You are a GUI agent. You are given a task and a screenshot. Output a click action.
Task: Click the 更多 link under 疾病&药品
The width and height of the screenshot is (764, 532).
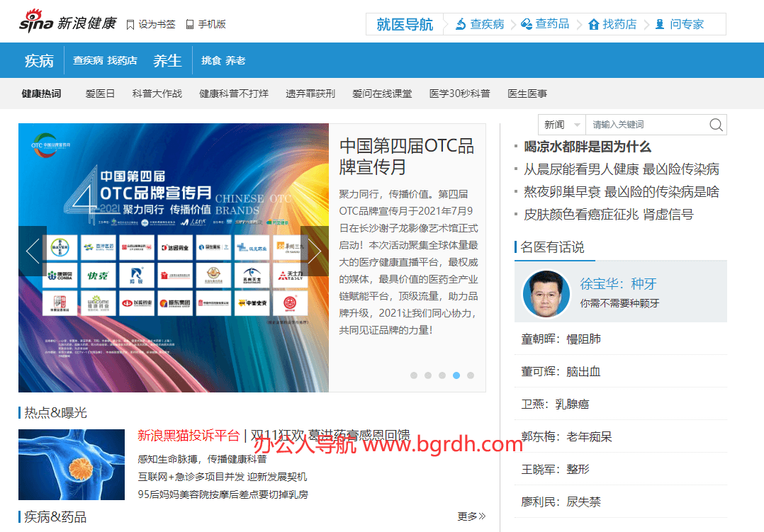470,516
